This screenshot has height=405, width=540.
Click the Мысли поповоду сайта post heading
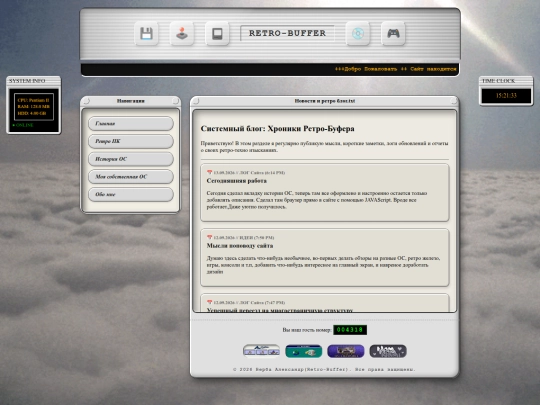[x=240, y=246]
